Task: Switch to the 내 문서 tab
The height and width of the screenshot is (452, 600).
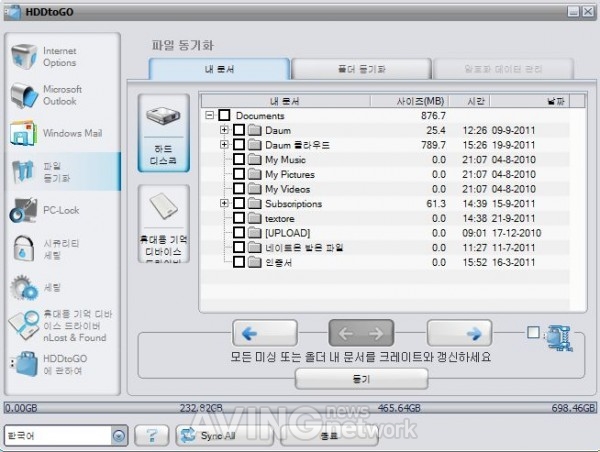Action: pos(219,69)
